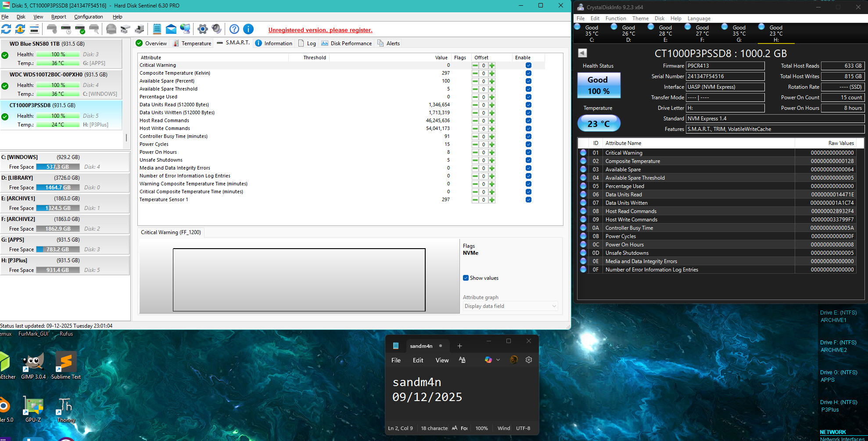Click the Unregistered version, please register link
This screenshot has width=868, height=441.
click(320, 30)
